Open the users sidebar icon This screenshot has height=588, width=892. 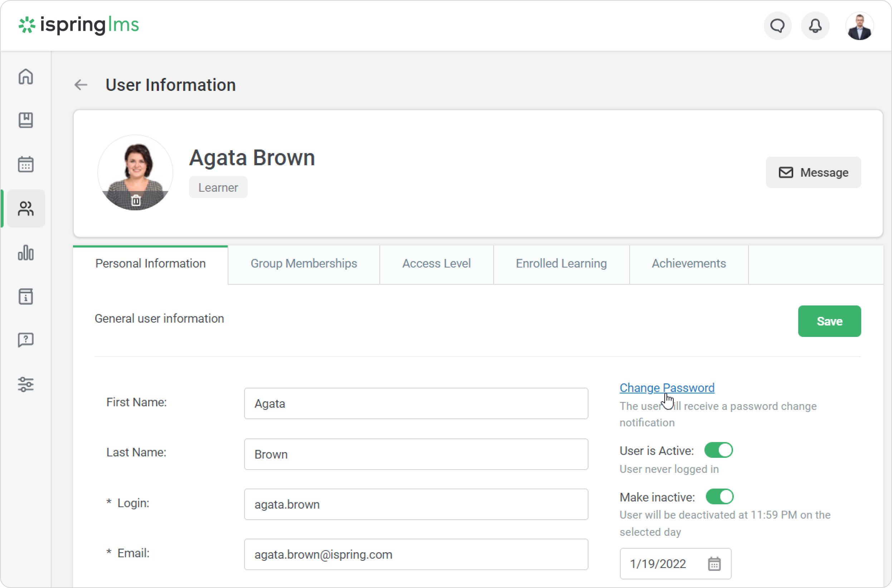tap(25, 209)
